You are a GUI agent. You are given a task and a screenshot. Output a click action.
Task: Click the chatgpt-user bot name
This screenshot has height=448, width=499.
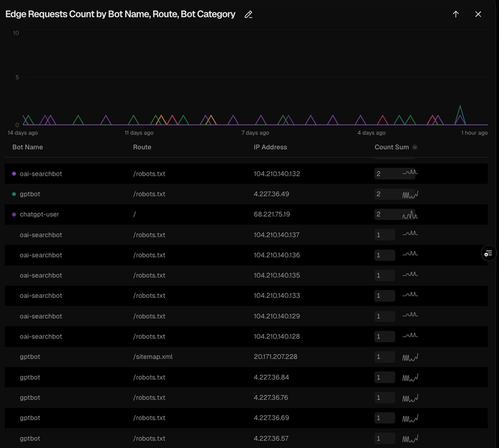(39, 214)
